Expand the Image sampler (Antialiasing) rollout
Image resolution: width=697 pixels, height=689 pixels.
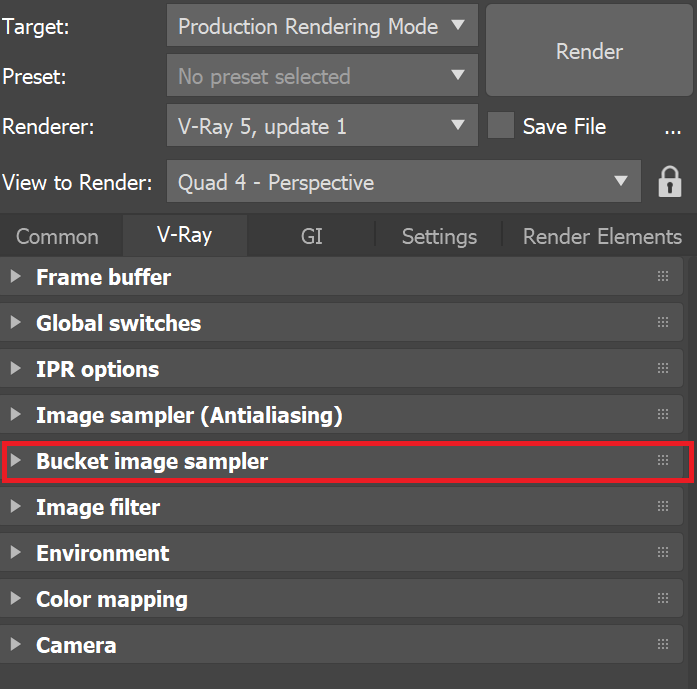[x=189, y=415]
